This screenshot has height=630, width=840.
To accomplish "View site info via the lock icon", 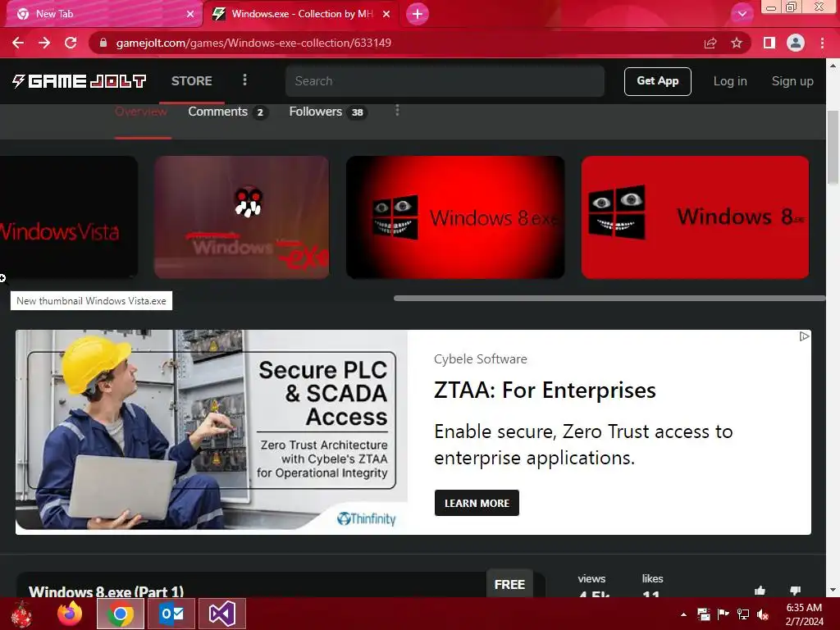I will [103, 43].
